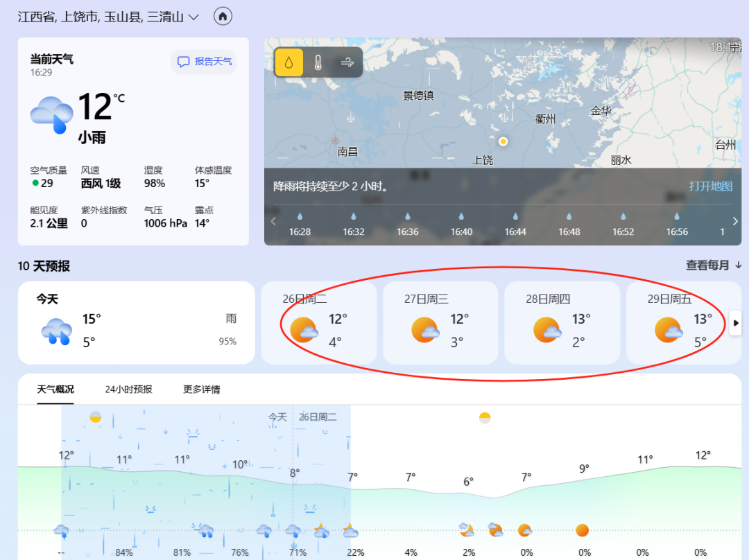Select the 天气概况 tab

tap(55, 390)
